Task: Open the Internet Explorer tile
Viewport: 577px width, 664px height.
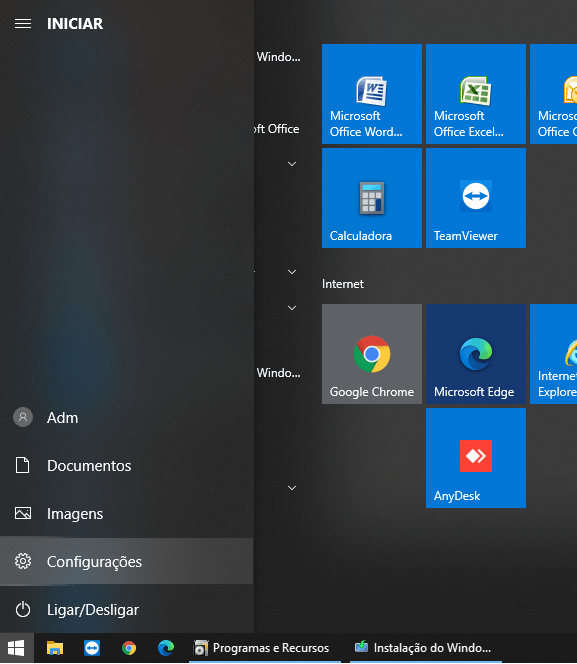Action: [554, 354]
